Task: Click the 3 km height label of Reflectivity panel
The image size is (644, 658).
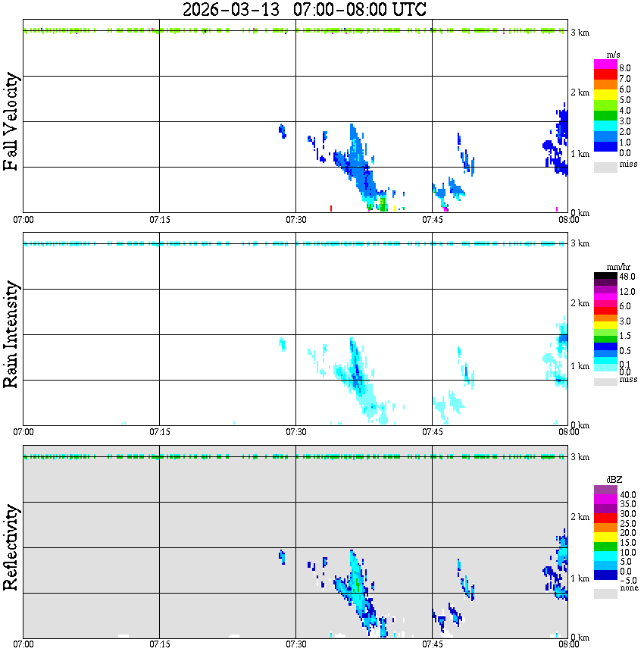Action: [x=580, y=457]
